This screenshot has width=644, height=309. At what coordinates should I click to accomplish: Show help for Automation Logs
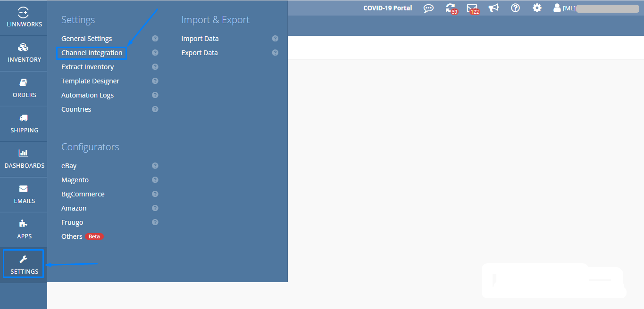155,95
